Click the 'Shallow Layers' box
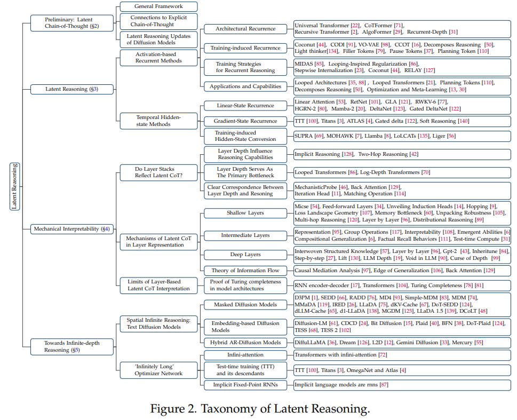 click(x=245, y=213)
